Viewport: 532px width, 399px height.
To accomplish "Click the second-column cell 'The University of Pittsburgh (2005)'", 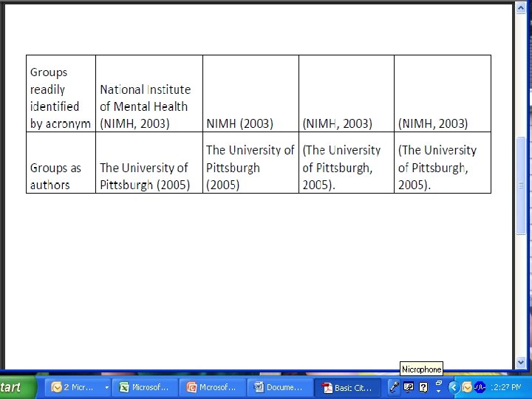I will [x=149, y=163].
